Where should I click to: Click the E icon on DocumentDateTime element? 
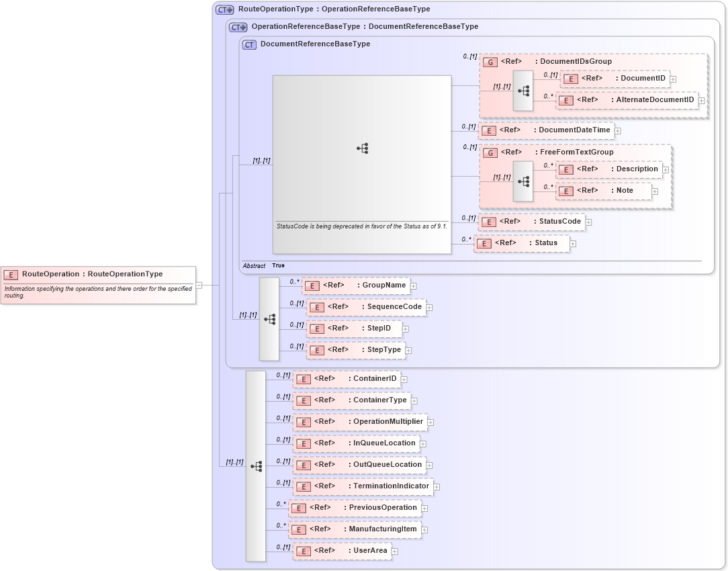tap(490, 130)
